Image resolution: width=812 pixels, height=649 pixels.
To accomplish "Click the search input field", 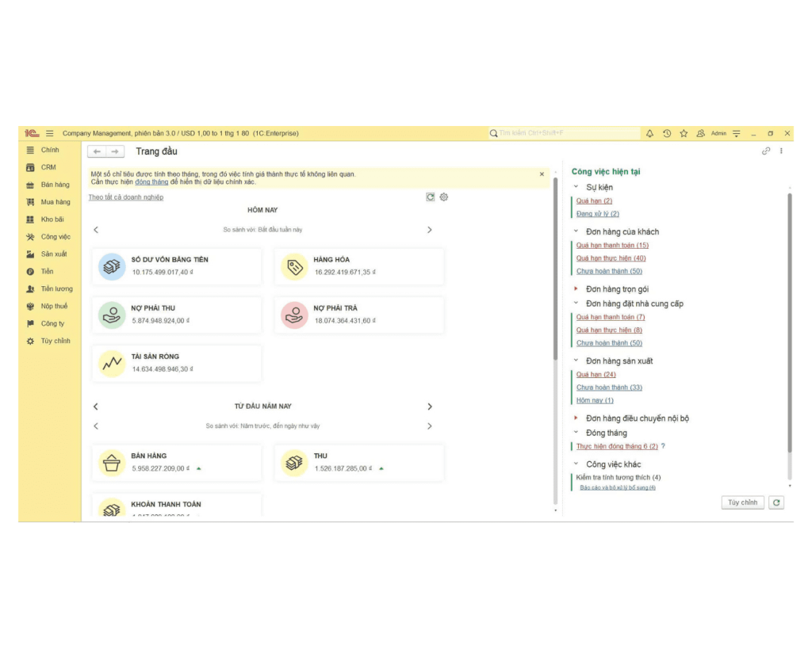I will tap(563, 134).
